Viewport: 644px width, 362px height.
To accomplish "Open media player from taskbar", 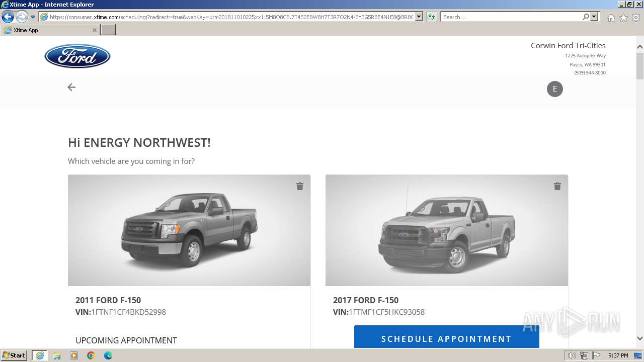I will (74, 355).
